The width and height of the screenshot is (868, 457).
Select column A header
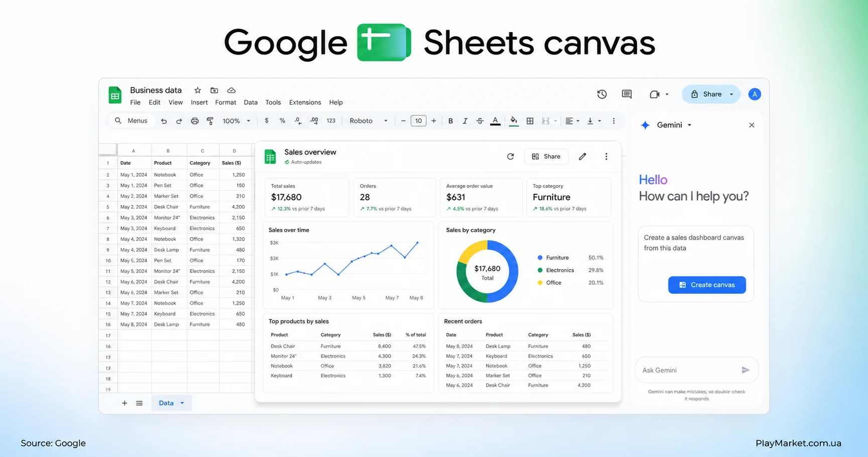(x=134, y=151)
